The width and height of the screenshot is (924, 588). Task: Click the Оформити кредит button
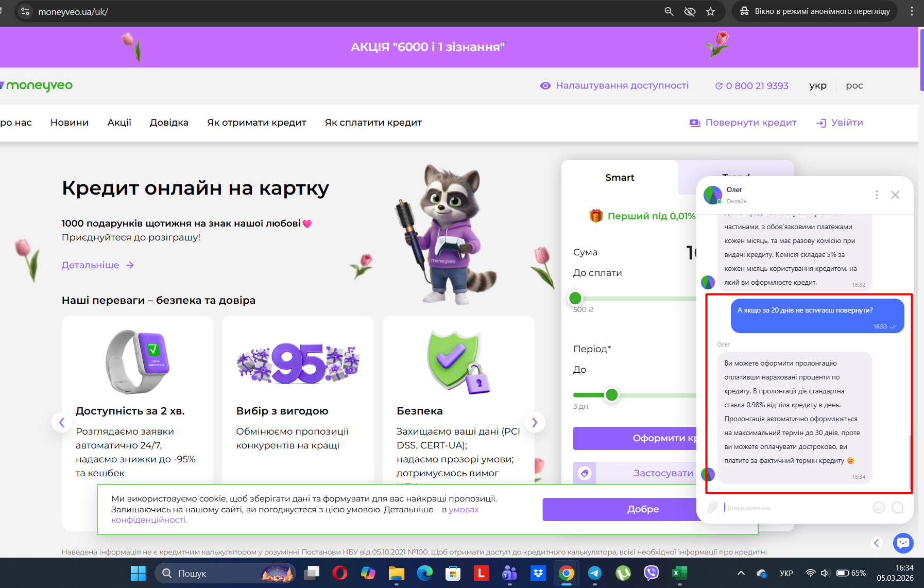click(x=635, y=438)
